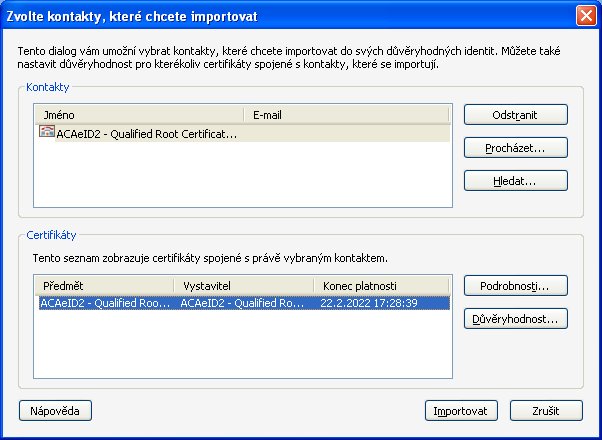Screen dimensions: 602x440
Task: Cancel with the Zrušit button
Action: (546, 411)
